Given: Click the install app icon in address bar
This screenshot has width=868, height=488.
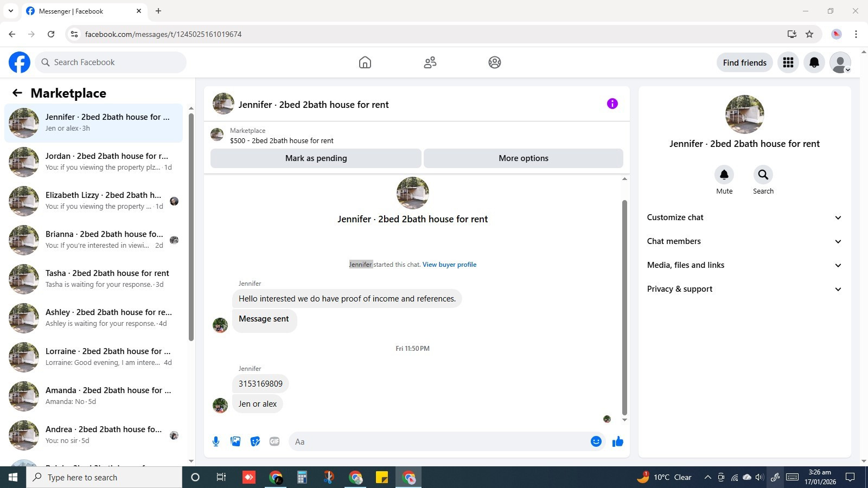Looking at the screenshot, I should pos(792,34).
